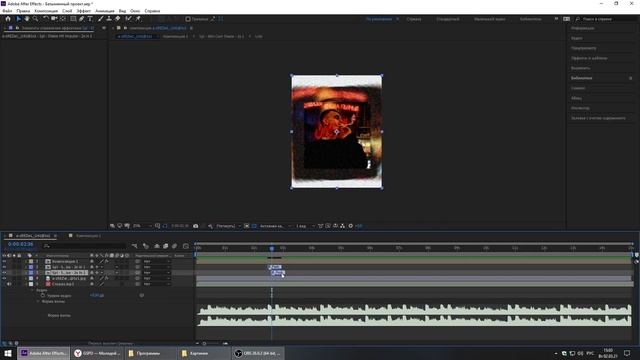The image size is (640, 360).
Task: Click the timeline current time indicator playhead
Action: click(x=272, y=248)
